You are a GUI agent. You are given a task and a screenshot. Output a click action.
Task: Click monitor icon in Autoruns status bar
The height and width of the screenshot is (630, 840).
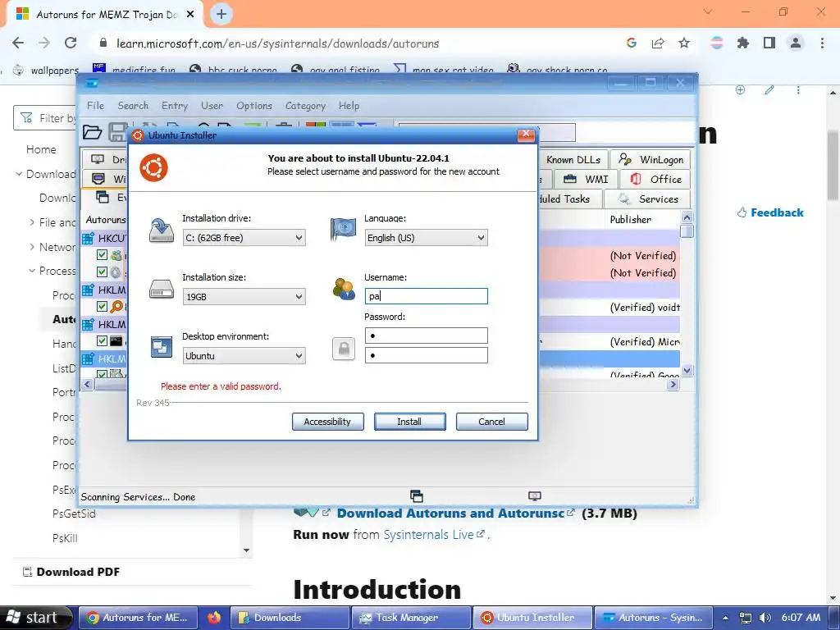pos(535,496)
